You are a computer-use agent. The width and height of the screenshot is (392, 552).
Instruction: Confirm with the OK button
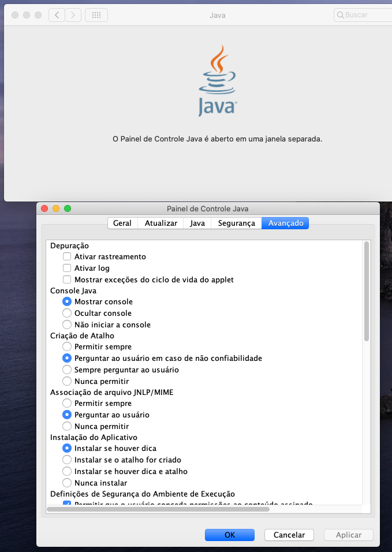229,535
